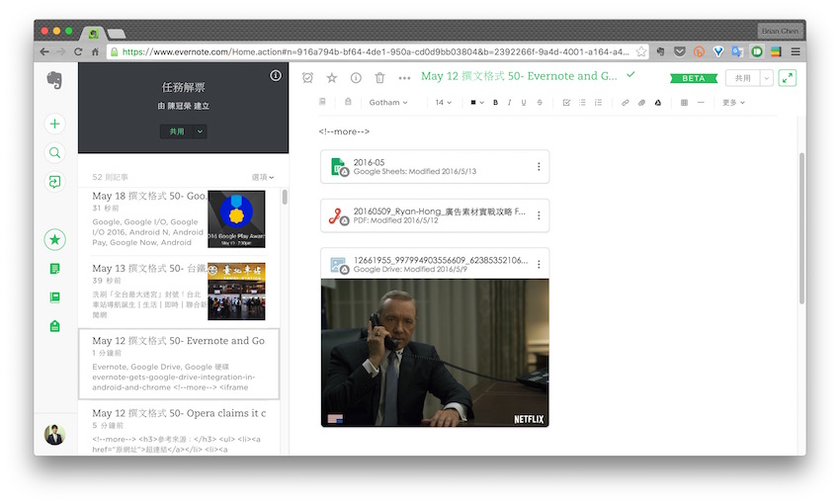
Task: Open the Chrome hamburger menu
Action: pyautogui.click(x=796, y=52)
